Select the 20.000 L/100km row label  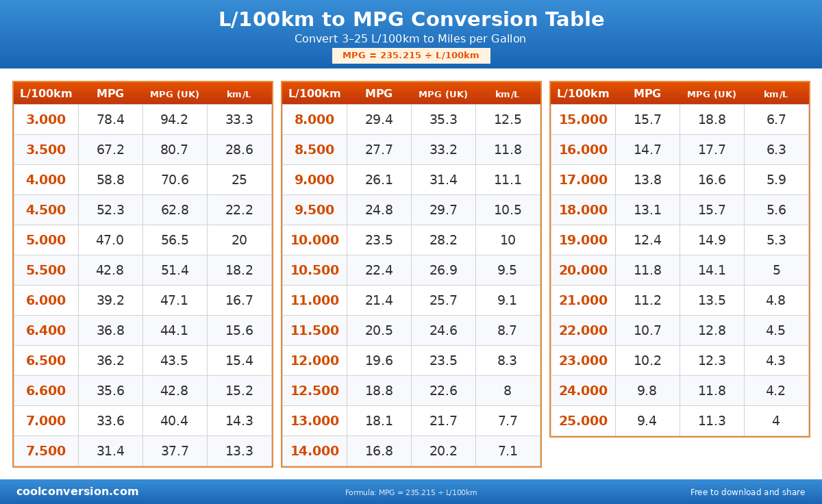pos(583,270)
